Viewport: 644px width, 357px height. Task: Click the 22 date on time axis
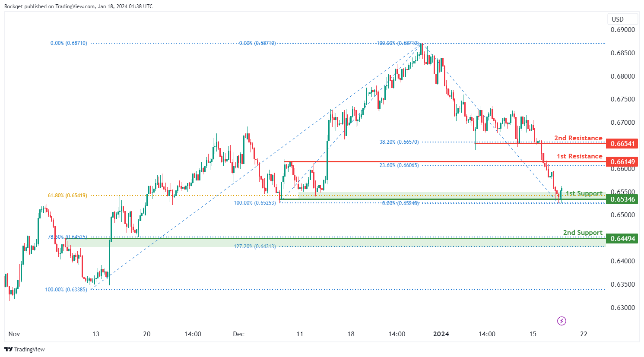pyautogui.click(x=584, y=334)
